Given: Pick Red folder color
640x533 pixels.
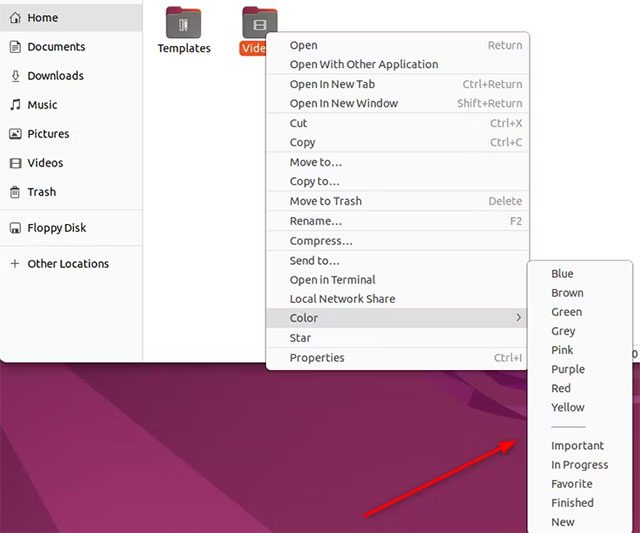Looking at the screenshot, I should tap(580, 388).
